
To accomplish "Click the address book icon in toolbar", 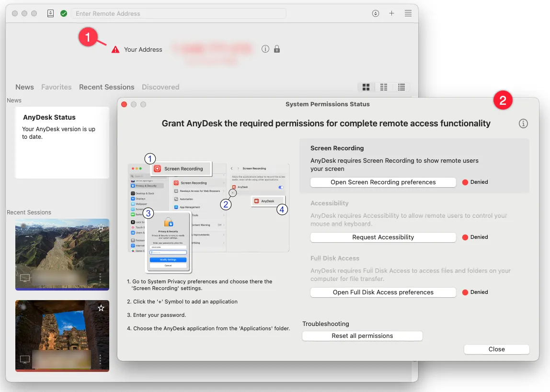I will [x=51, y=13].
